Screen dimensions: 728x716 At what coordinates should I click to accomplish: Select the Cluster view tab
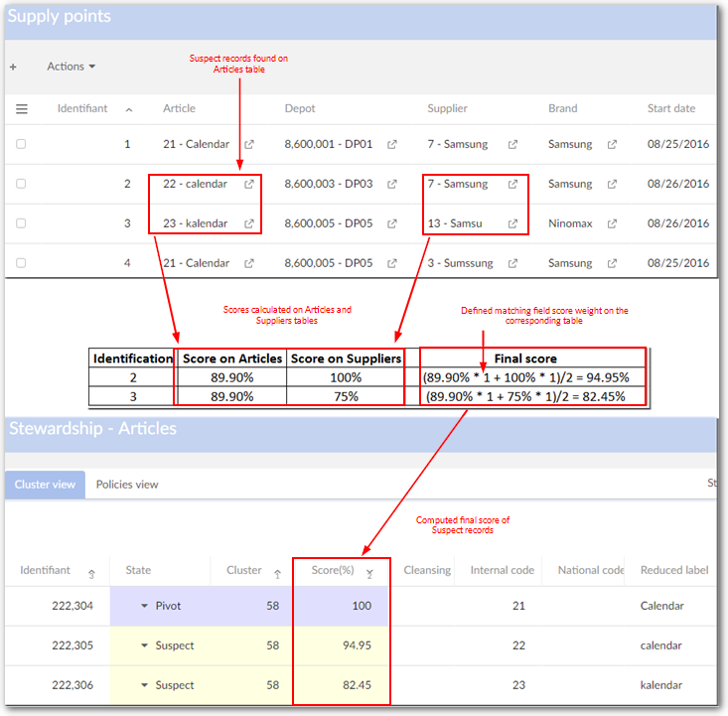45,485
